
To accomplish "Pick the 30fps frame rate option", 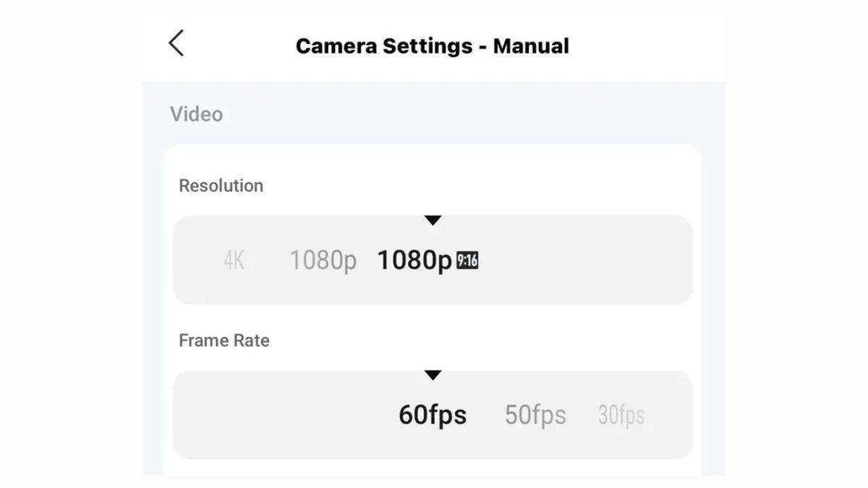I will point(621,415).
